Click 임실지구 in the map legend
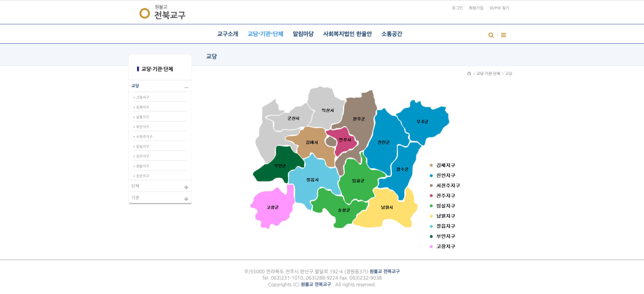 (446, 206)
